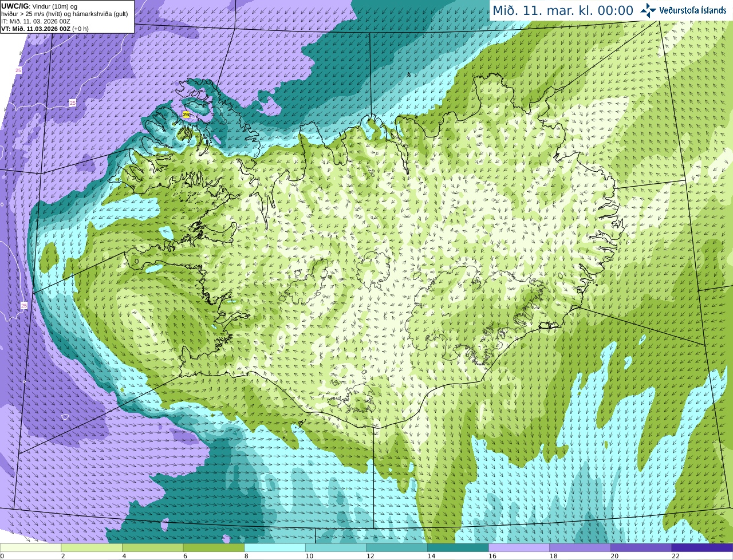Click the legend scale value 12
This screenshot has width=733, height=560.
[x=370, y=556]
